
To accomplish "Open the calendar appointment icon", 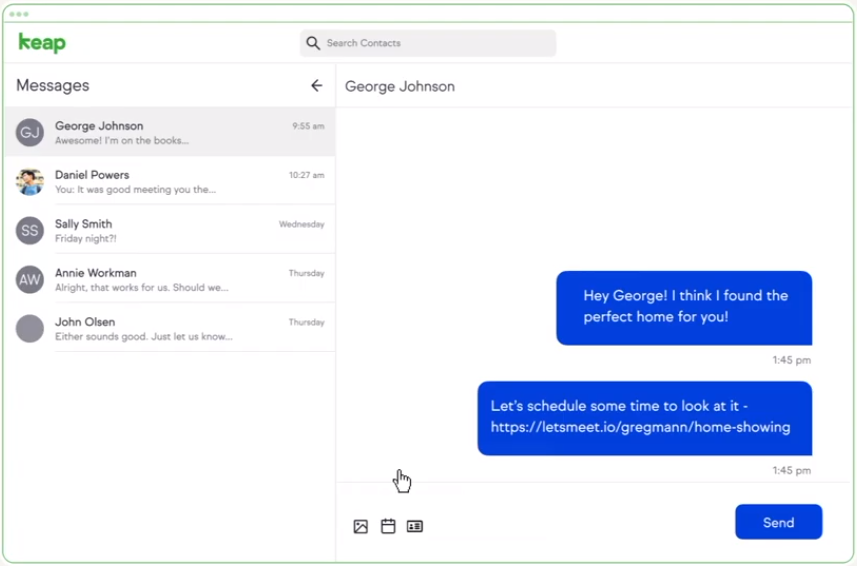I will [388, 526].
